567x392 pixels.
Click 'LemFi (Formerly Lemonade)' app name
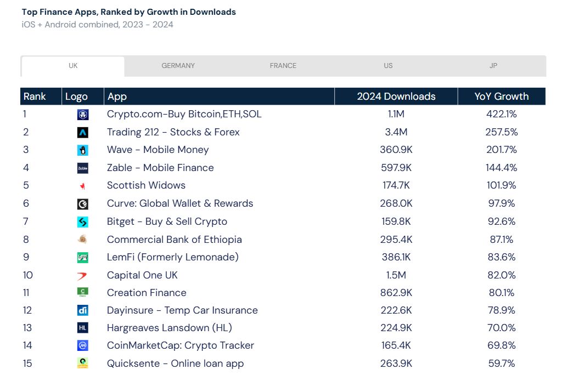click(x=173, y=257)
